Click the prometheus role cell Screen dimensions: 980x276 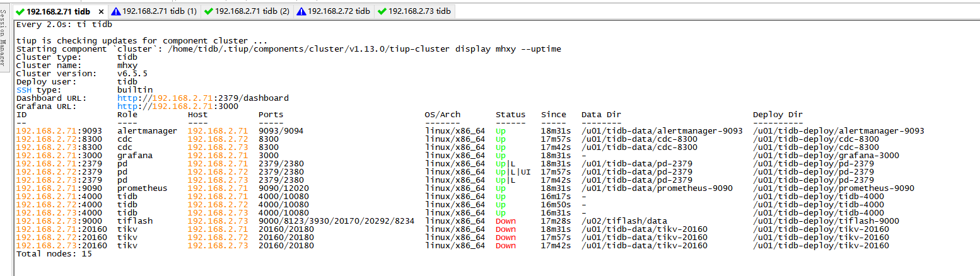(x=143, y=188)
